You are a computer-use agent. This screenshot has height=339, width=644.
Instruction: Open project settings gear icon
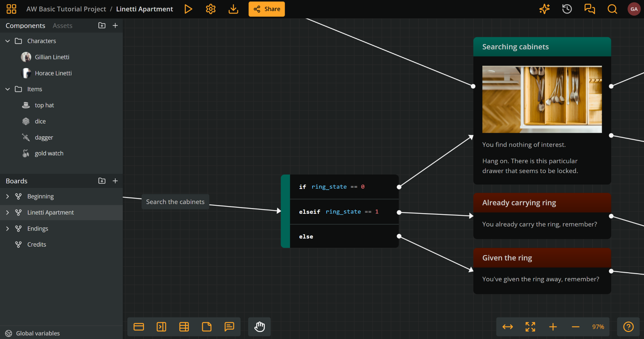(211, 9)
